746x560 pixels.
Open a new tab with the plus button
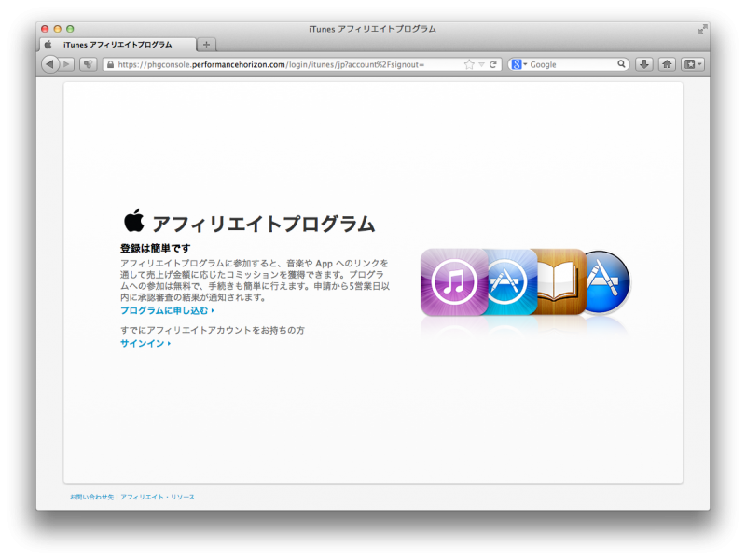pyautogui.click(x=206, y=45)
